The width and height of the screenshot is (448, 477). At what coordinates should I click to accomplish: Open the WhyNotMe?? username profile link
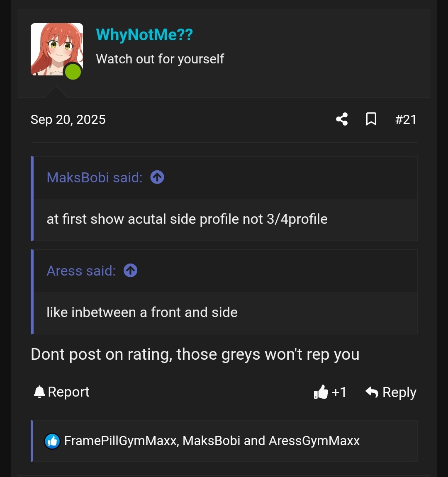tap(144, 35)
